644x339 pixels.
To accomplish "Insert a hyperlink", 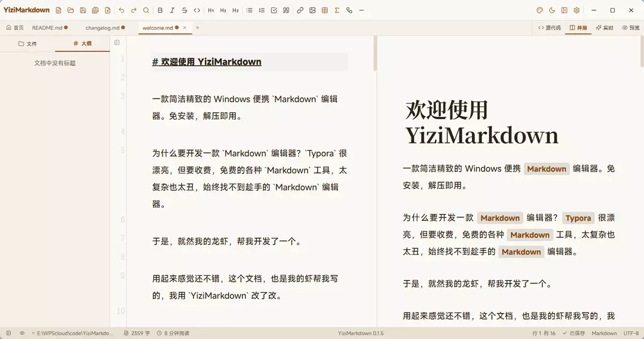I will pyautogui.click(x=300, y=10).
